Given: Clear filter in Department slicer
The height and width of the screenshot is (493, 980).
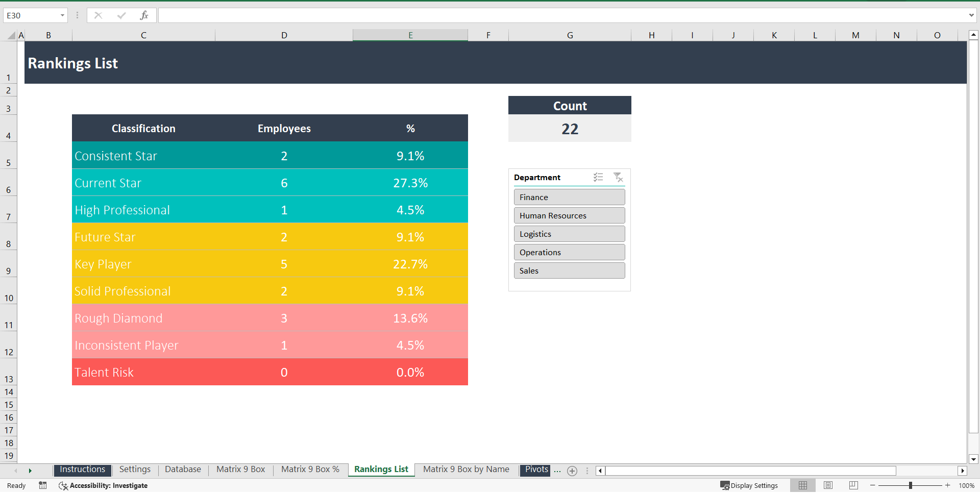Looking at the screenshot, I should [x=618, y=177].
